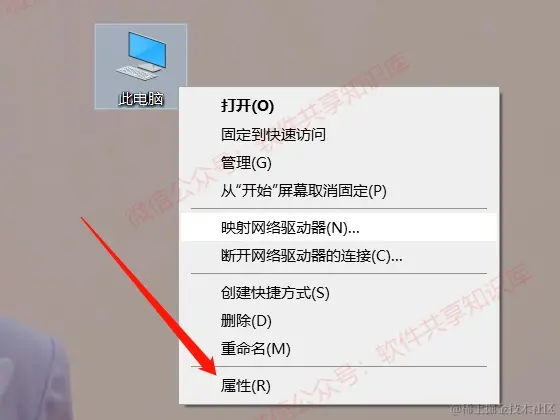Select 映射网络驱动器(N)... menu item
Image resolution: width=560 pixels, height=420 pixels.
338,228
